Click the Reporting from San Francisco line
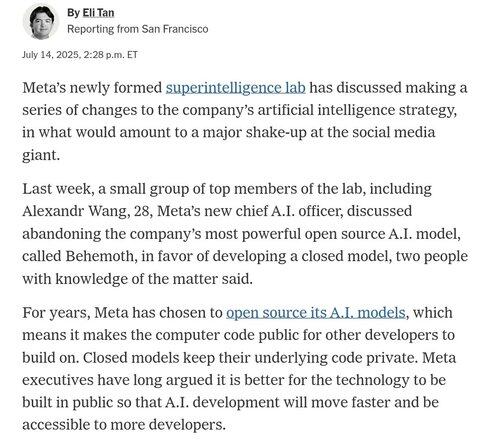This screenshot has height=447, width=500. pos(138,29)
